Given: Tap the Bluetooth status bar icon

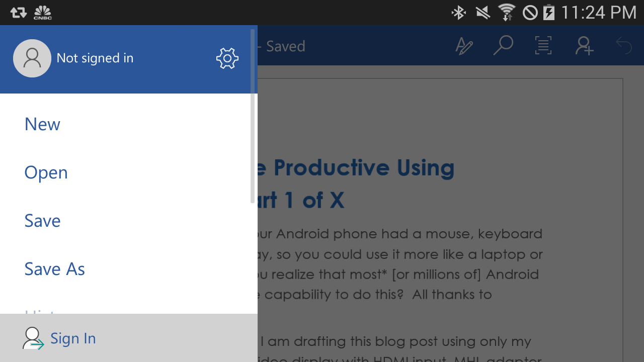Looking at the screenshot, I should pos(458,13).
